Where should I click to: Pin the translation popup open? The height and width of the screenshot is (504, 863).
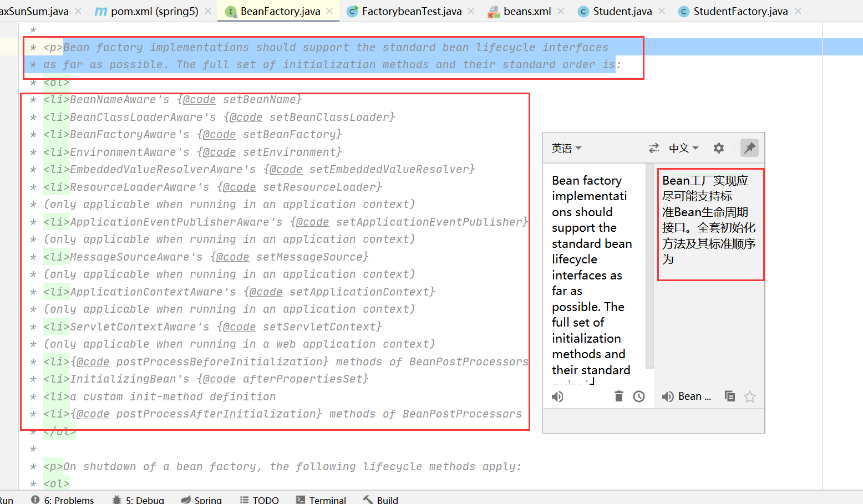749,147
